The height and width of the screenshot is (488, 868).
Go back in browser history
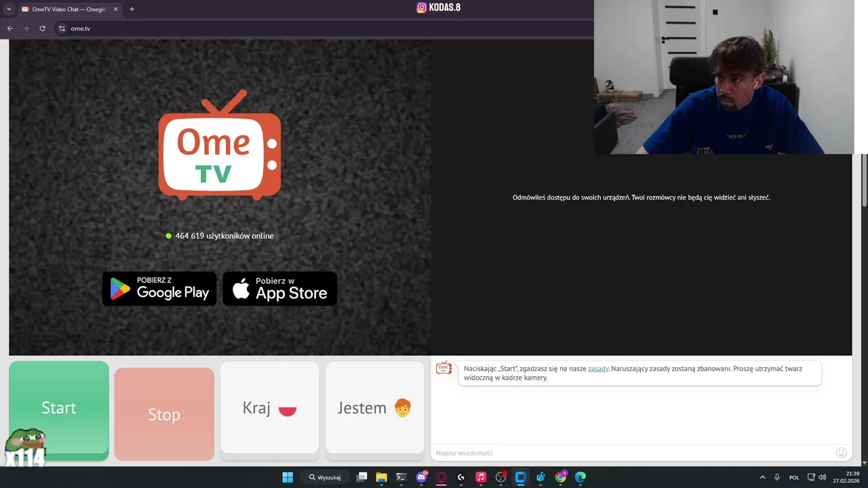coord(9,28)
